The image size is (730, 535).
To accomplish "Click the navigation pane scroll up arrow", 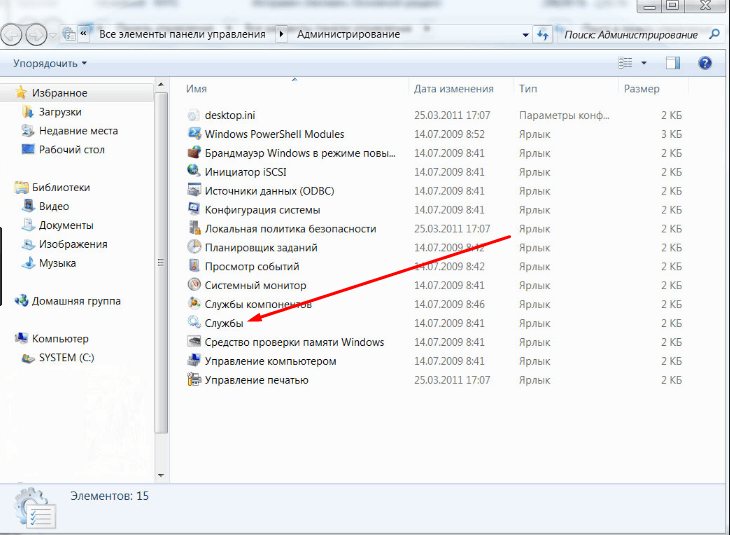I will coord(161,85).
